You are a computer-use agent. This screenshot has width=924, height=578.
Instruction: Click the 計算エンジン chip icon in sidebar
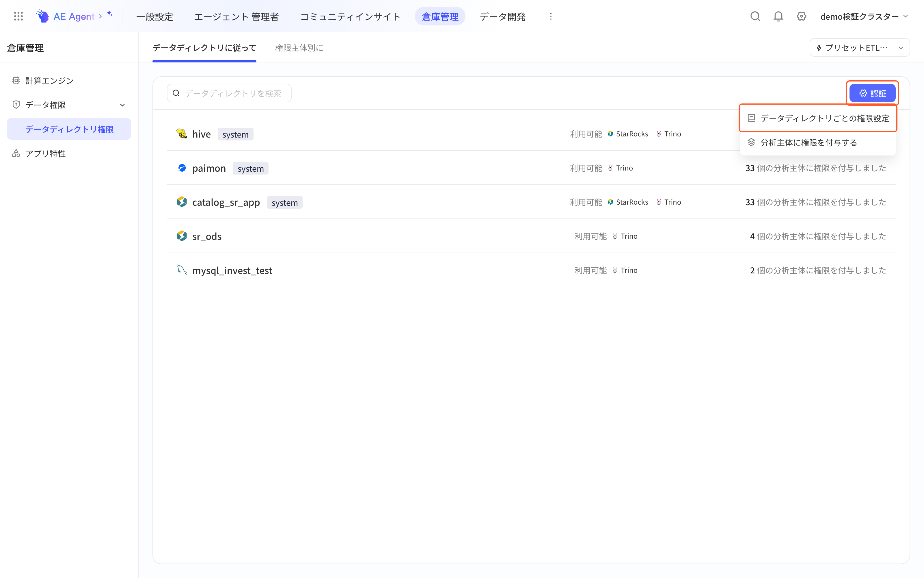point(16,80)
